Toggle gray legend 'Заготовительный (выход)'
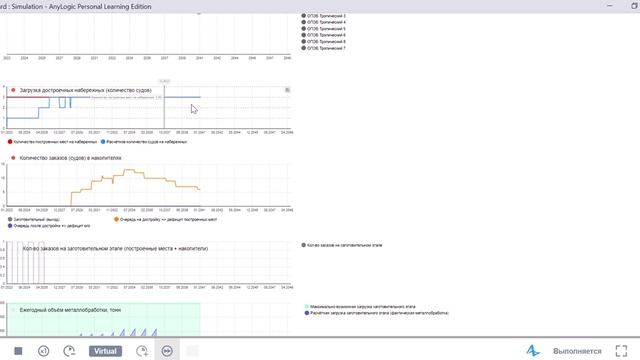The image size is (640, 360). [34, 219]
